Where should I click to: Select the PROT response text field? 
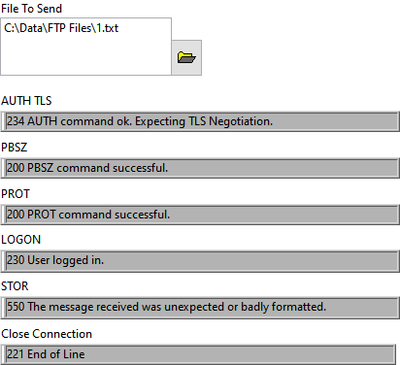point(200,214)
